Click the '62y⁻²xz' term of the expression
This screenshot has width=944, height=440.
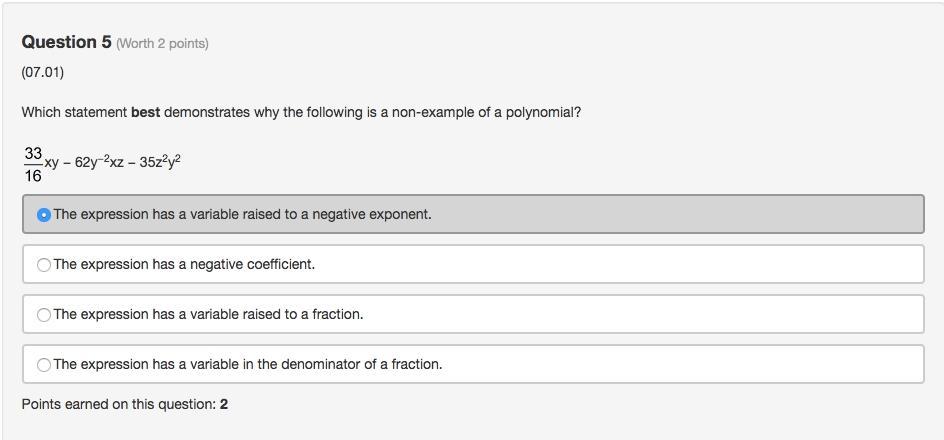(99, 161)
